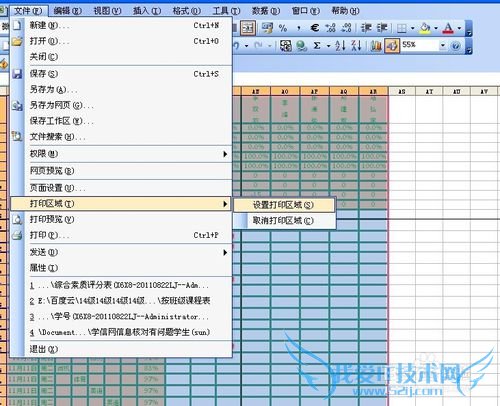Screen dimensions: 500x406
Task: Click the Sort Descending Z-A icon
Action: 356,45
